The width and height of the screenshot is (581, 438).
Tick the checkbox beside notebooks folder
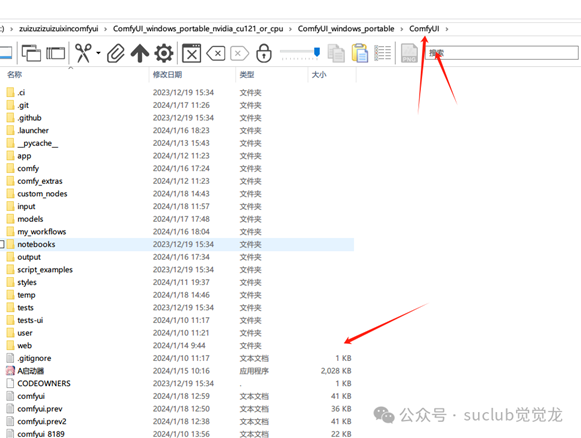coord(2,244)
